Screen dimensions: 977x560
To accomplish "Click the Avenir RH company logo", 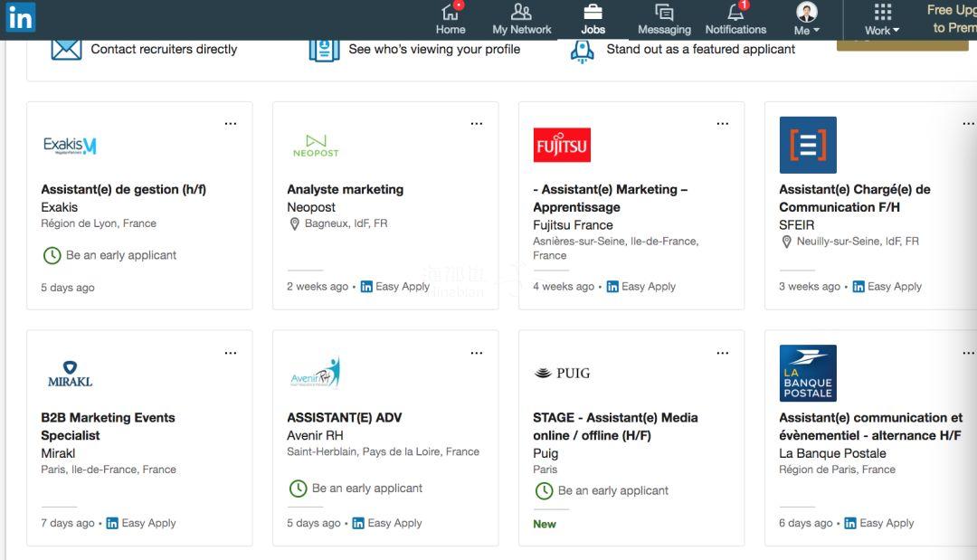I will tap(316, 373).
